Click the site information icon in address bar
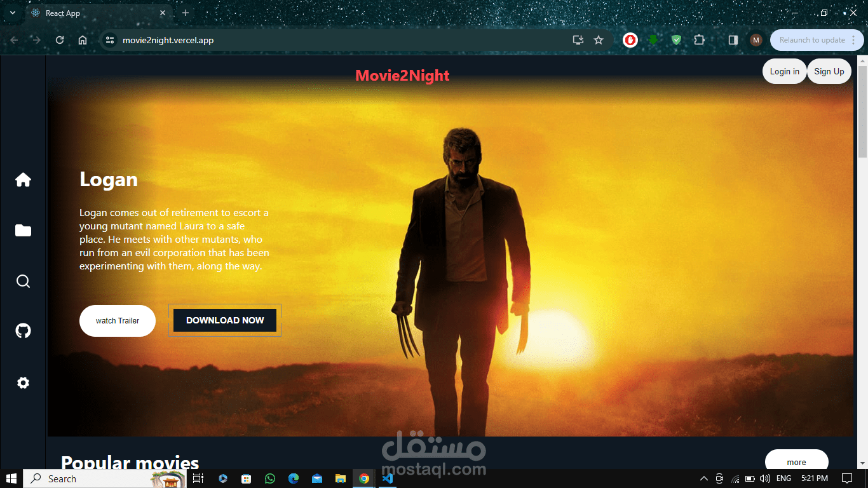Screen dimensions: 868x488 (x=110, y=40)
